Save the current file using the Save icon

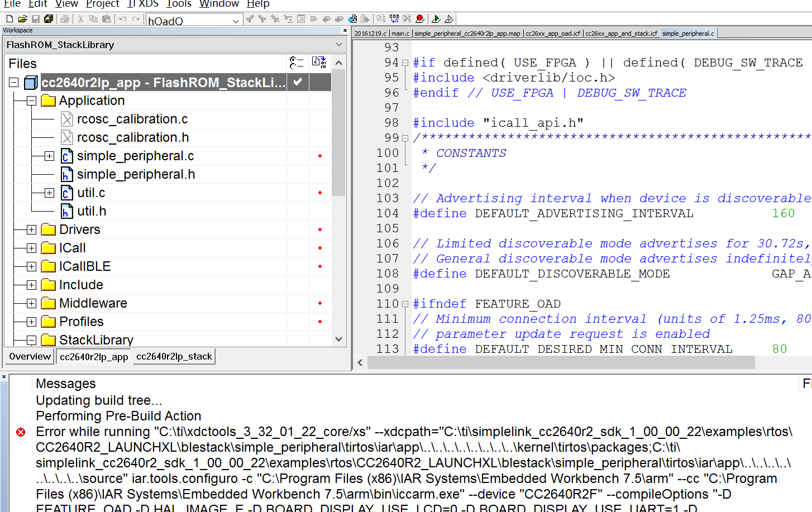tap(35, 19)
